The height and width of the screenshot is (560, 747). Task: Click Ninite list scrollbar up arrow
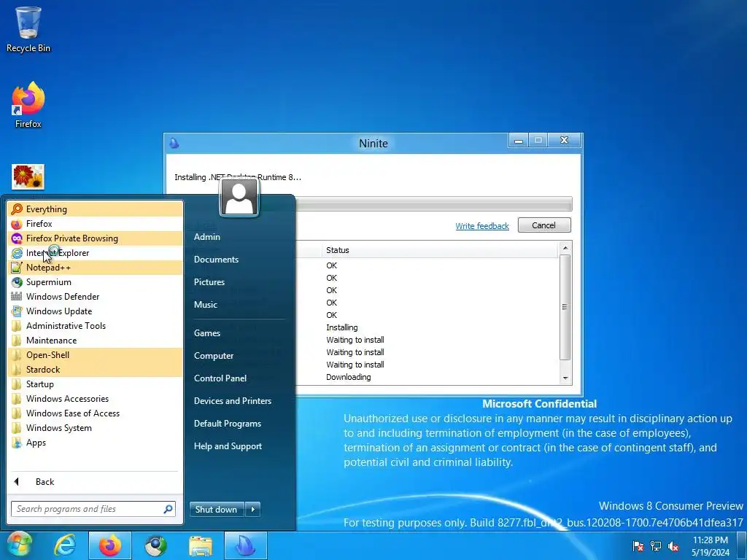click(565, 248)
